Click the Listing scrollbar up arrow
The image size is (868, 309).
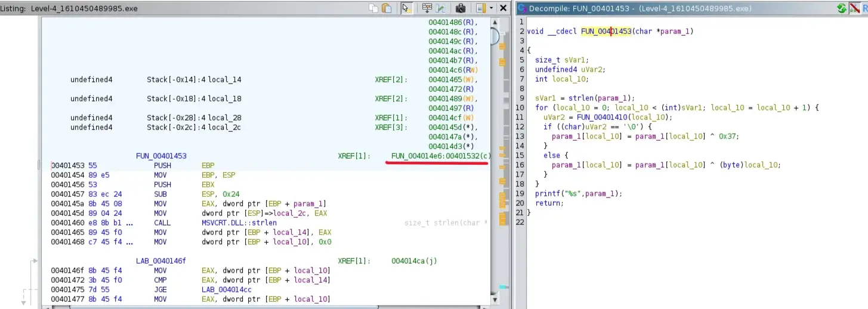click(x=495, y=21)
